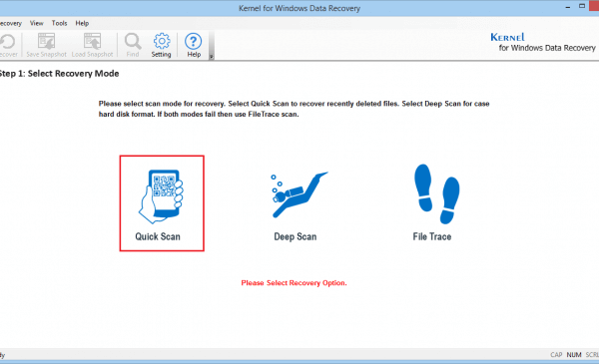Minimize the Kernel data recovery window

click(x=568, y=7)
